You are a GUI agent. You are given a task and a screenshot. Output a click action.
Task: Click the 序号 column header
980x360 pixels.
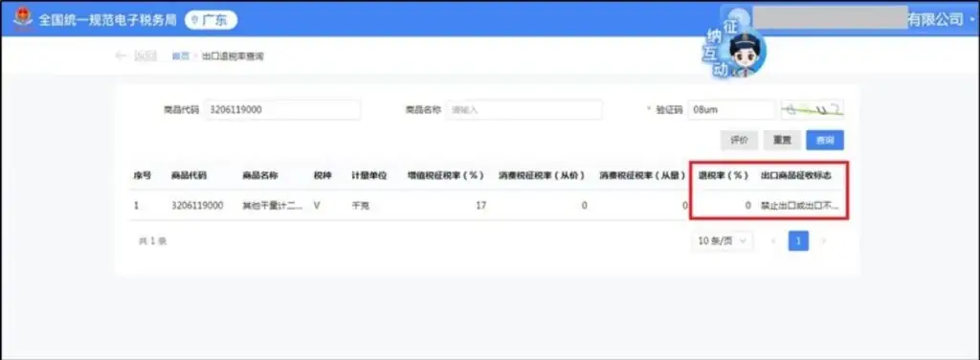142,175
